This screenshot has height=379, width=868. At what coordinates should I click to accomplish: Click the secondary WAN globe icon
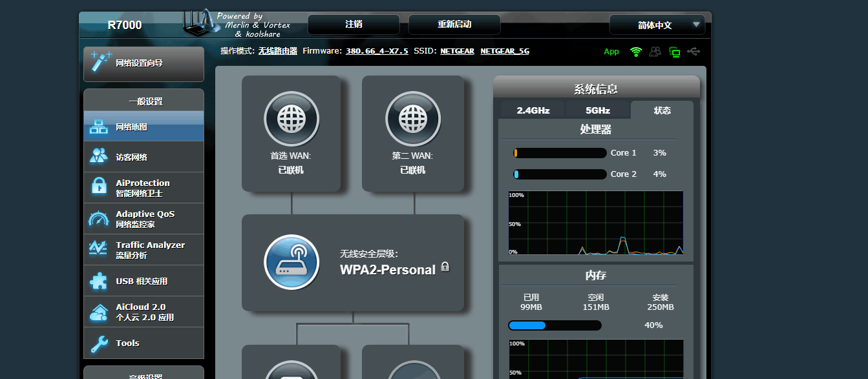(x=412, y=119)
